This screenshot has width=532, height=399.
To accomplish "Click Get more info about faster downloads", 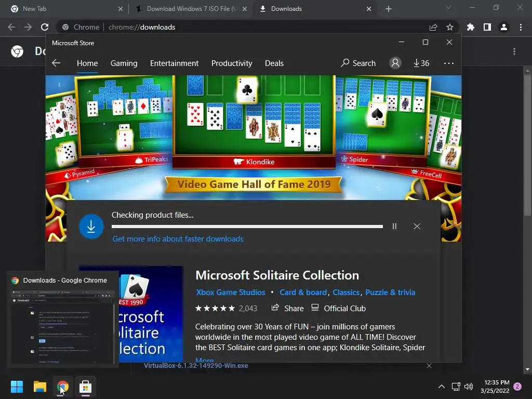I will 178,239.
